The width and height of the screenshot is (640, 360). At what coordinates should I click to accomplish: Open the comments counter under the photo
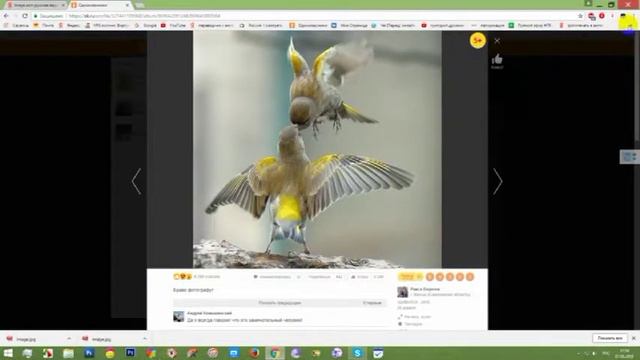[x=277, y=277]
